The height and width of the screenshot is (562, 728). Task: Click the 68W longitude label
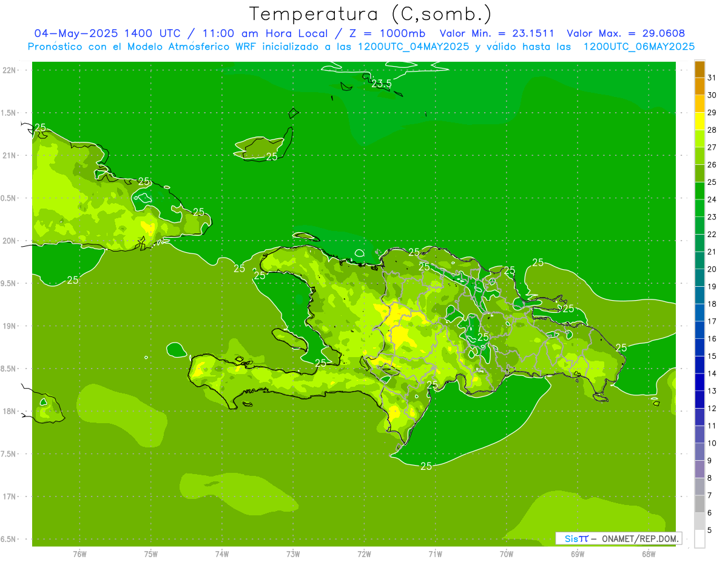(649, 554)
